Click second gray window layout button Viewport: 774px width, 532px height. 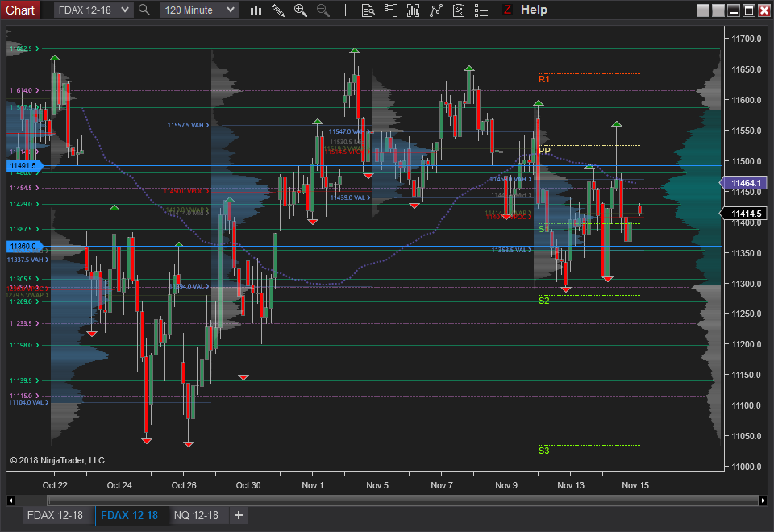click(x=718, y=10)
